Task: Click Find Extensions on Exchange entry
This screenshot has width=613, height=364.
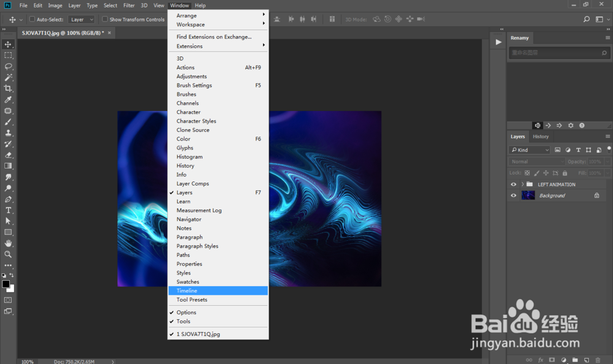Action: click(x=218, y=37)
